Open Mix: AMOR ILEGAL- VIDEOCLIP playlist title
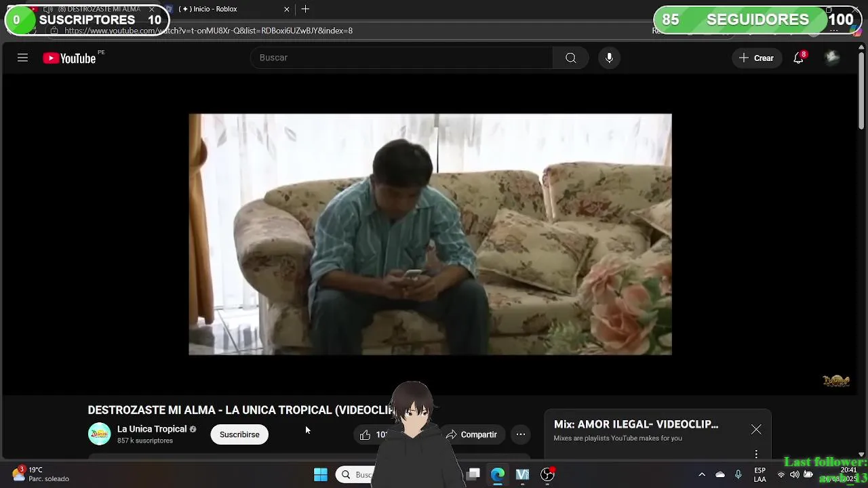The image size is (868, 488). [636, 424]
